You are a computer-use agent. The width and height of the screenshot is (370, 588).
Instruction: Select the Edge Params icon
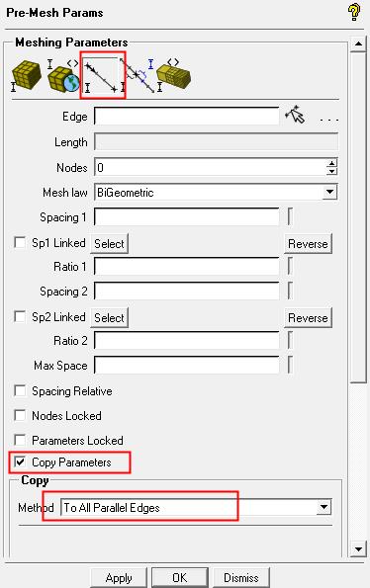coord(102,76)
